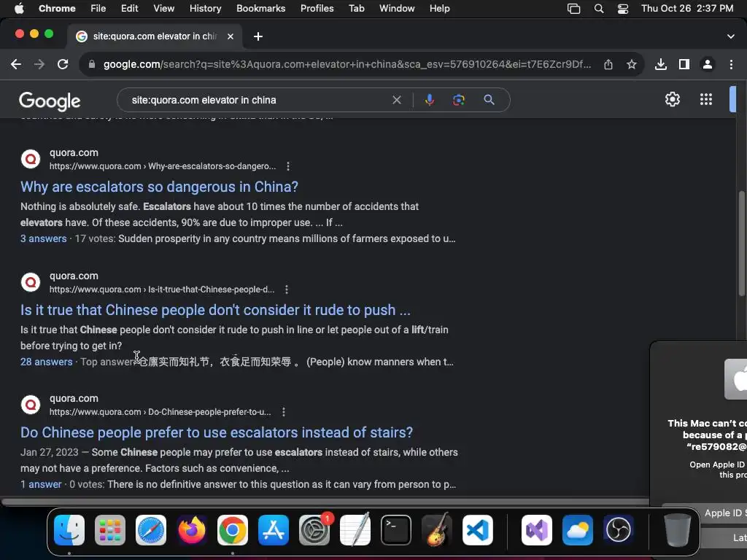This screenshot has width=747, height=560.
Task: Open more options for rude to push result
Action: coord(286,289)
